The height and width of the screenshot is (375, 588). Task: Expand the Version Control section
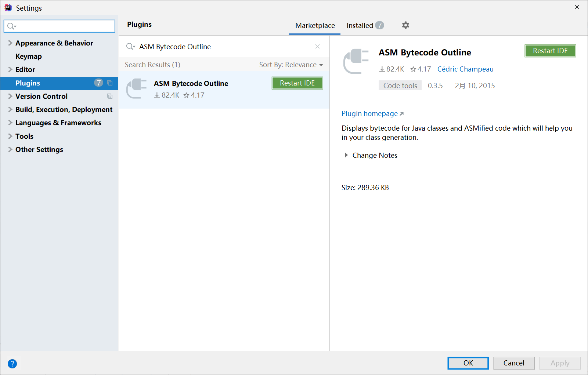[x=10, y=96]
